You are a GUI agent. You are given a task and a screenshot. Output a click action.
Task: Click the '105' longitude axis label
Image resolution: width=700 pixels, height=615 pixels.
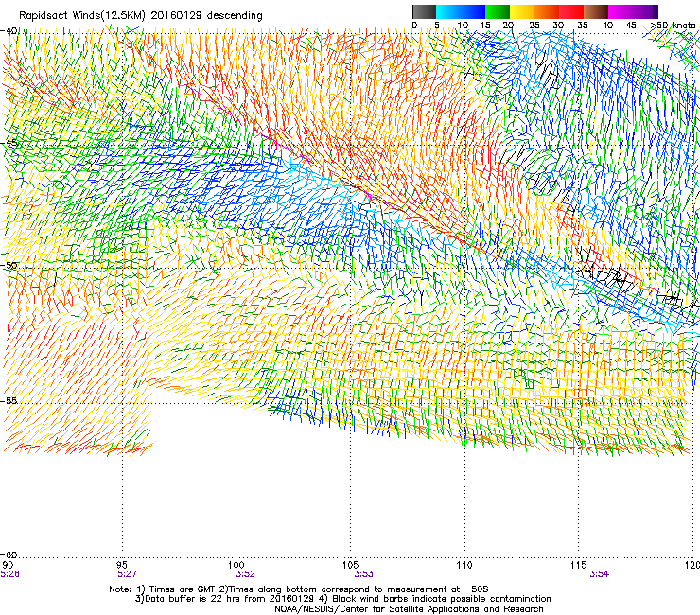coord(350,565)
